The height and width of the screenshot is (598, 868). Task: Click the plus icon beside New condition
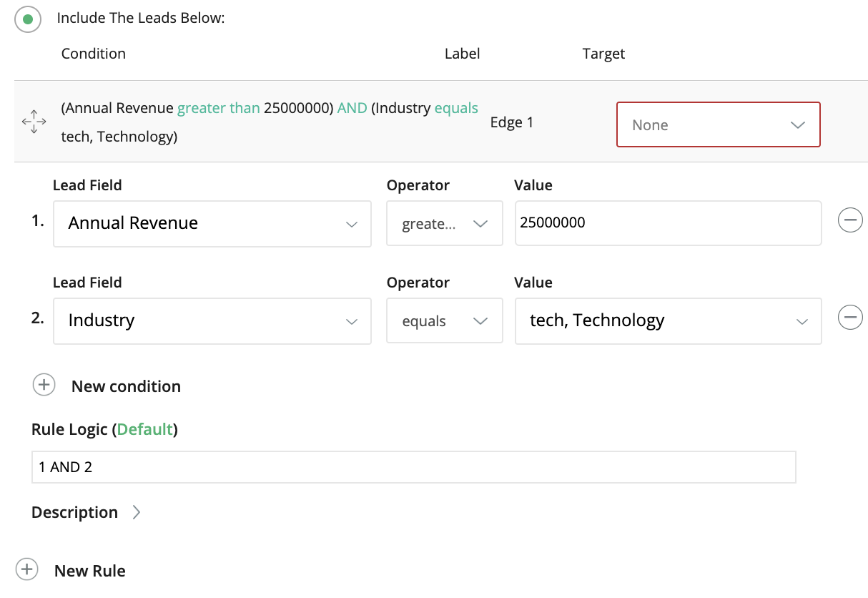pyautogui.click(x=44, y=385)
